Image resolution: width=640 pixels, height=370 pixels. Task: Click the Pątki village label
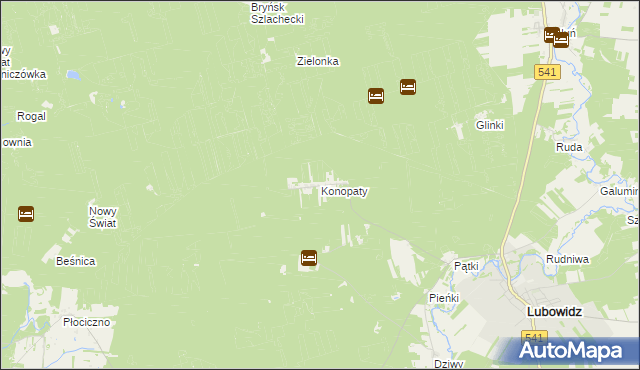pyautogui.click(x=467, y=266)
